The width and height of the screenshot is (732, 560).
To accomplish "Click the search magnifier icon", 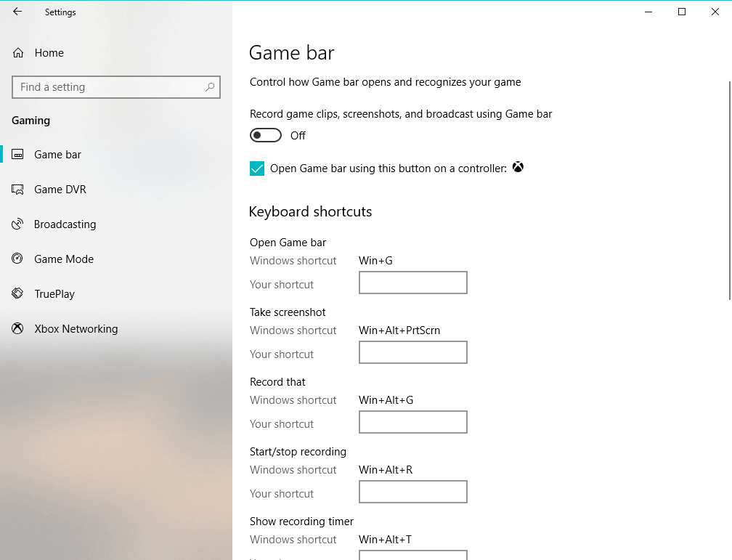I will click(x=210, y=87).
